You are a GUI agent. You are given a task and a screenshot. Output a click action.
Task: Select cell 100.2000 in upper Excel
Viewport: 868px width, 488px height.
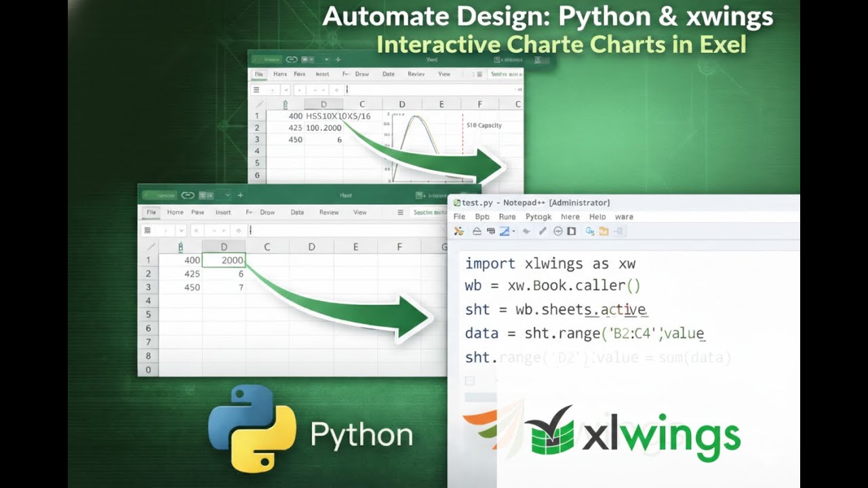click(323, 127)
